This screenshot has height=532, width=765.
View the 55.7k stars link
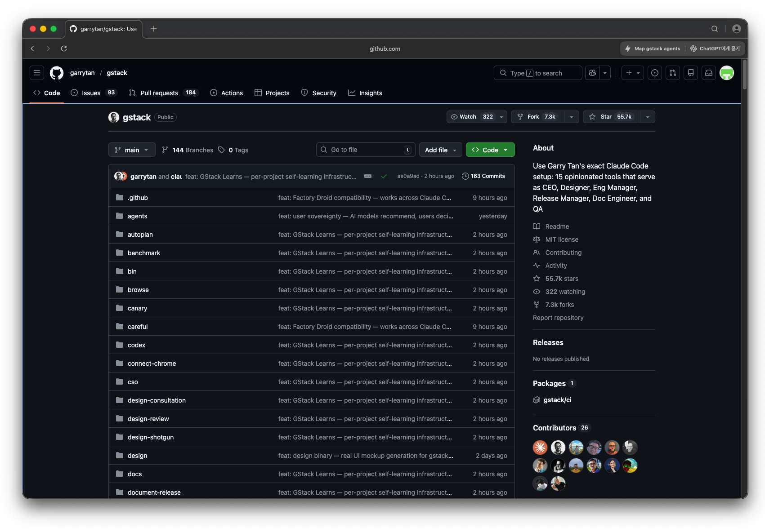[556, 279]
